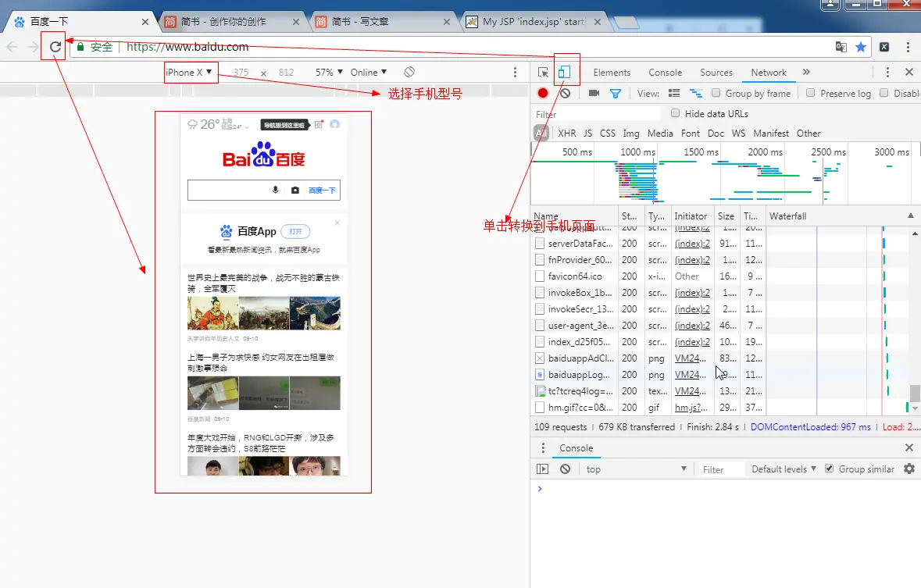Switch to large request rows view
Image resolution: width=921 pixels, height=588 pixels.
(673, 93)
